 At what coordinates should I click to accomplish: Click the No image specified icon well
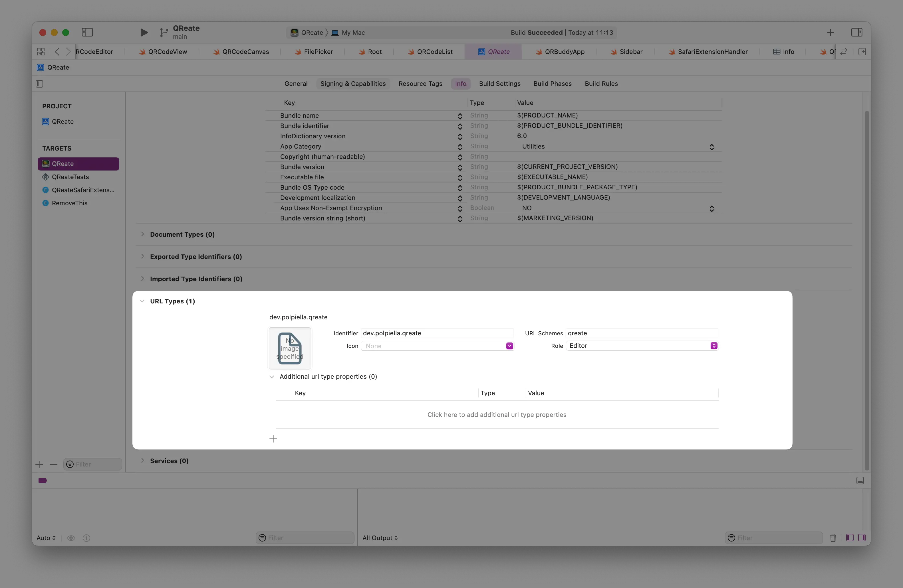click(290, 348)
